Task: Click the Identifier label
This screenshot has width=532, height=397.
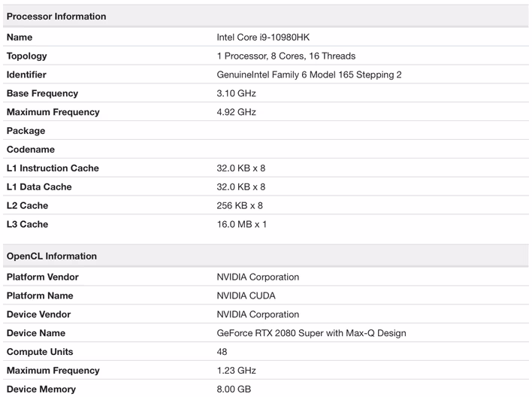Action: [26, 74]
